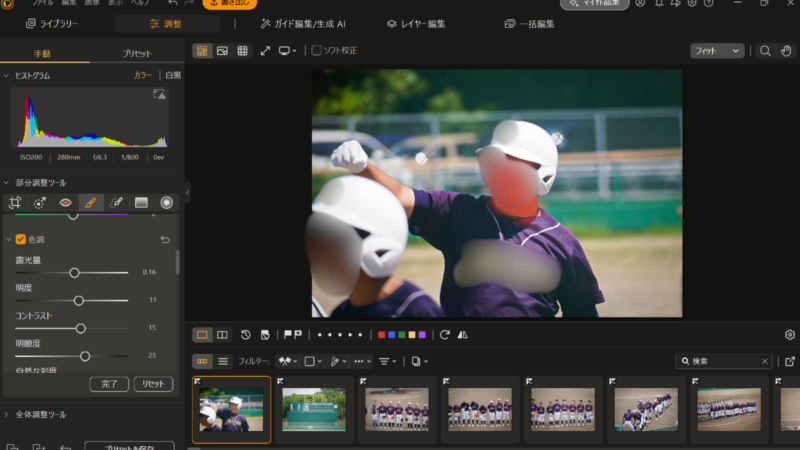This screenshot has height=450, width=800.
Task: Toggle single view display mode
Action: [x=202, y=335]
